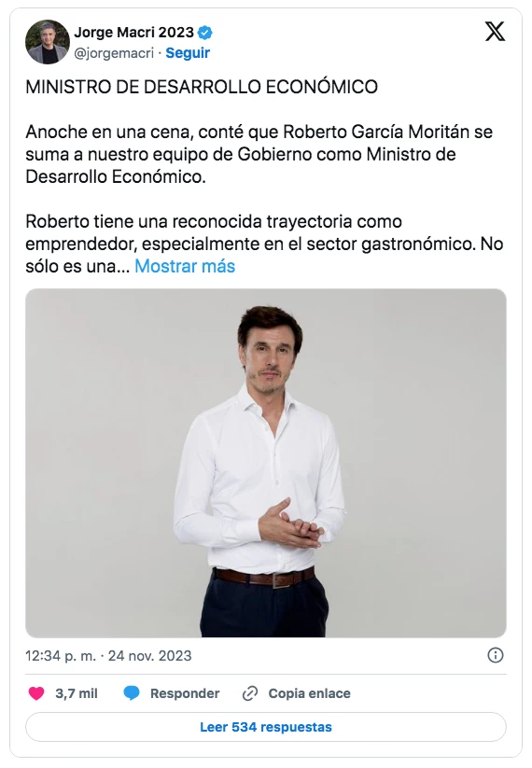532x768 pixels.
Task: Open Jorge Macri's profile avatar
Action: click(47, 42)
